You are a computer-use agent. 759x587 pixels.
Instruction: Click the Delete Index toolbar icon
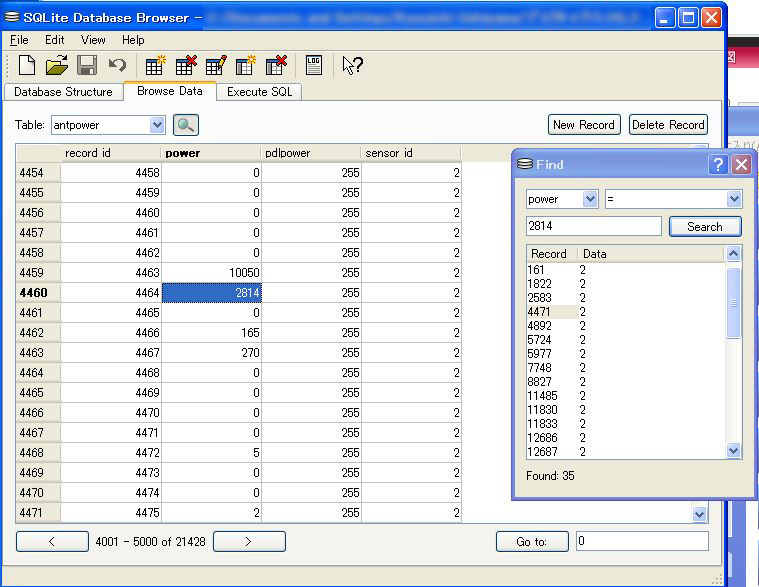click(276, 65)
